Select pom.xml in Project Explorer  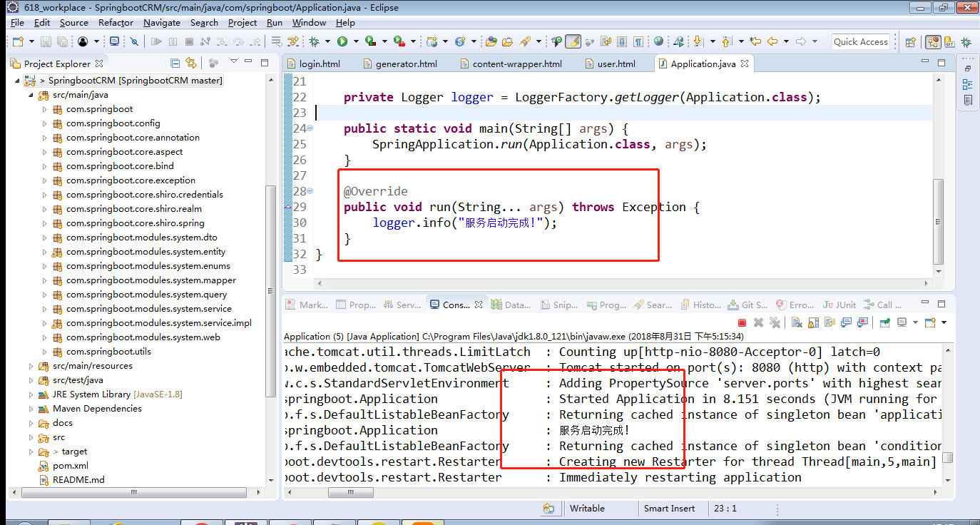click(x=71, y=466)
